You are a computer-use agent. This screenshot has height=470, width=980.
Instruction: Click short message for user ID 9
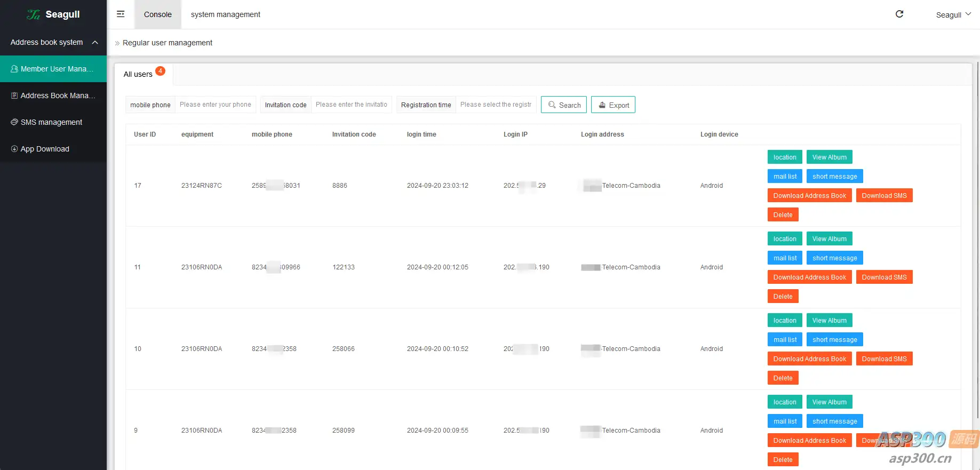[835, 421]
